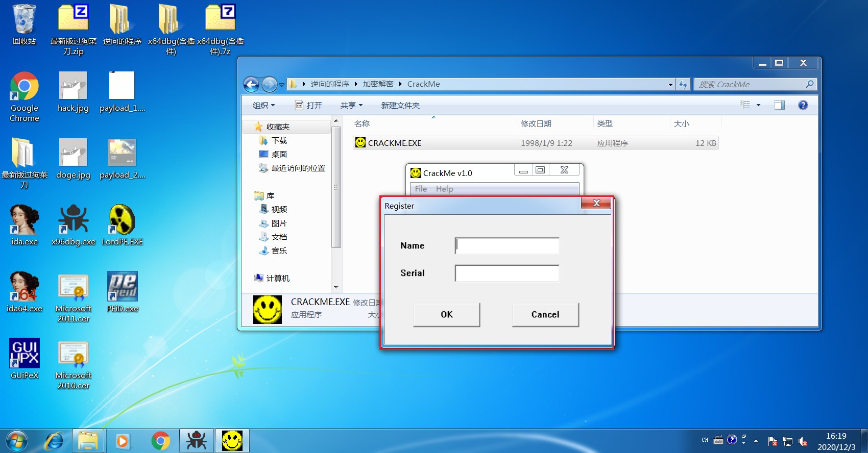Open the 最新版过狗菜刀 folder on the desktop
The width and height of the screenshot is (868, 453).
pos(24,163)
